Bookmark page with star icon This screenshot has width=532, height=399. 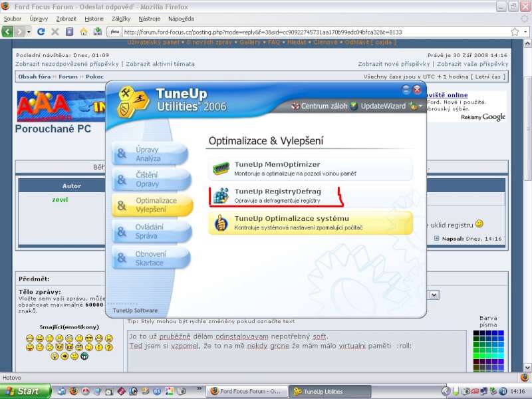[514, 31]
